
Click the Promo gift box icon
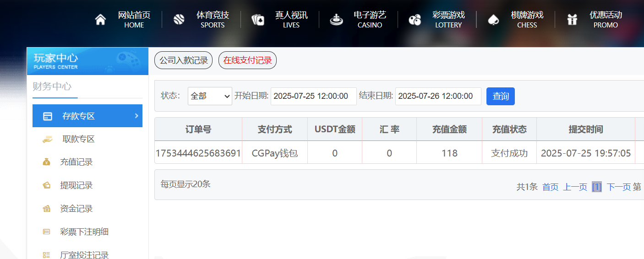572,20
